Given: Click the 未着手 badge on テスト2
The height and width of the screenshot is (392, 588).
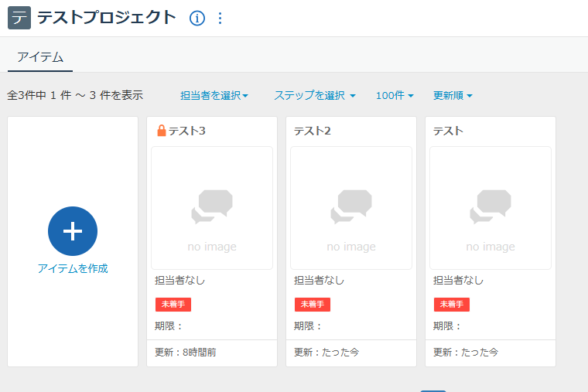Looking at the screenshot, I should 312,304.
